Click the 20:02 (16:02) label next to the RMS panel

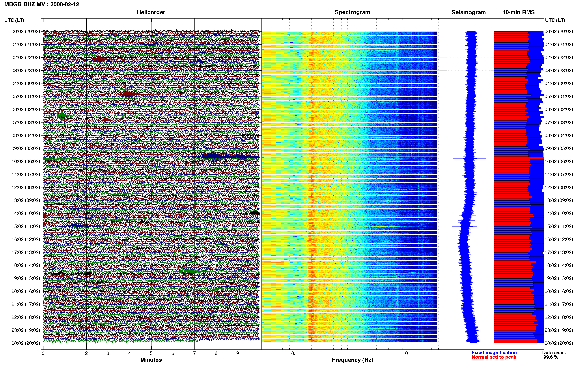point(559,291)
